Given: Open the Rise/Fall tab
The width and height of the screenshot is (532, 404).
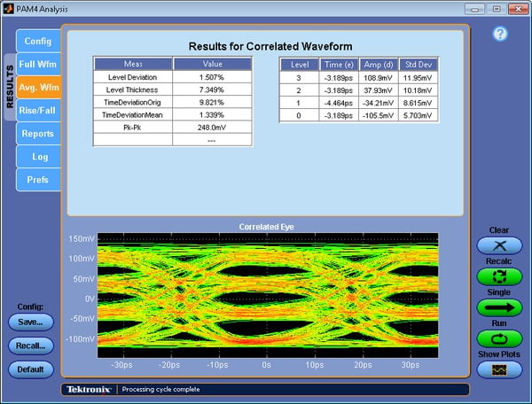Looking at the screenshot, I should [38, 111].
